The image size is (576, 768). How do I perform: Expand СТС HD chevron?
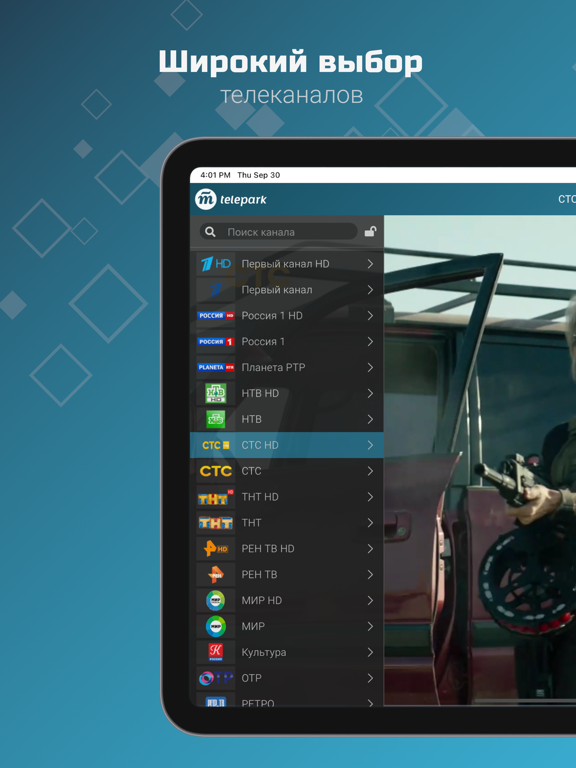click(370, 445)
